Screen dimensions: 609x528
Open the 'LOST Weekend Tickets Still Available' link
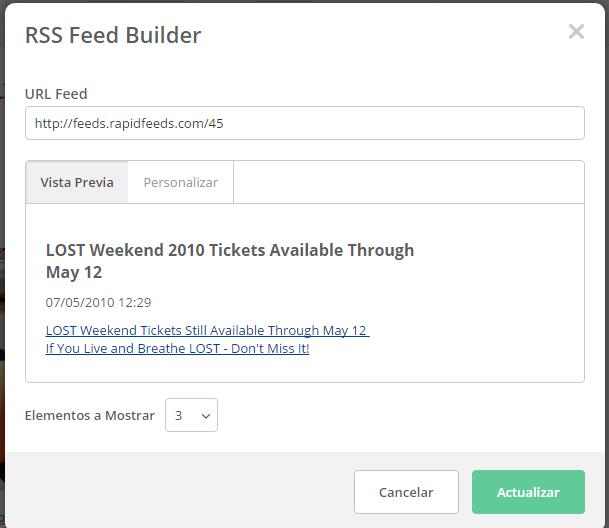click(207, 330)
